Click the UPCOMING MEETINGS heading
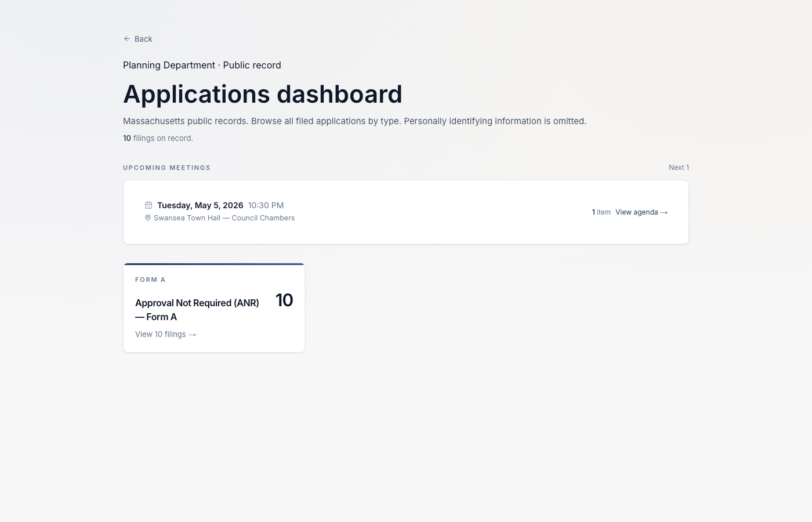This screenshot has width=812, height=522. point(166,168)
